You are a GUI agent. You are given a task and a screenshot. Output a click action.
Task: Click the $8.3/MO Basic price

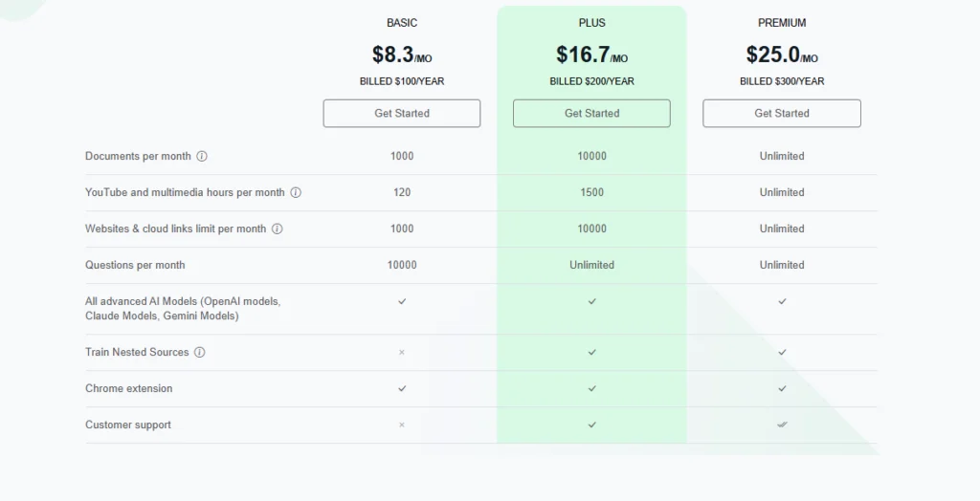pyautogui.click(x=402, y=54)
